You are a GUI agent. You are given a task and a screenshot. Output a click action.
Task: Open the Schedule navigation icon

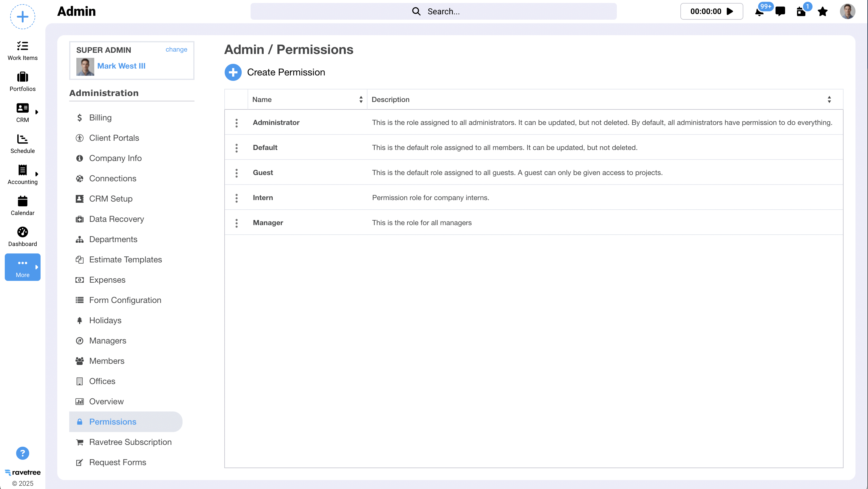pos(23,143)
